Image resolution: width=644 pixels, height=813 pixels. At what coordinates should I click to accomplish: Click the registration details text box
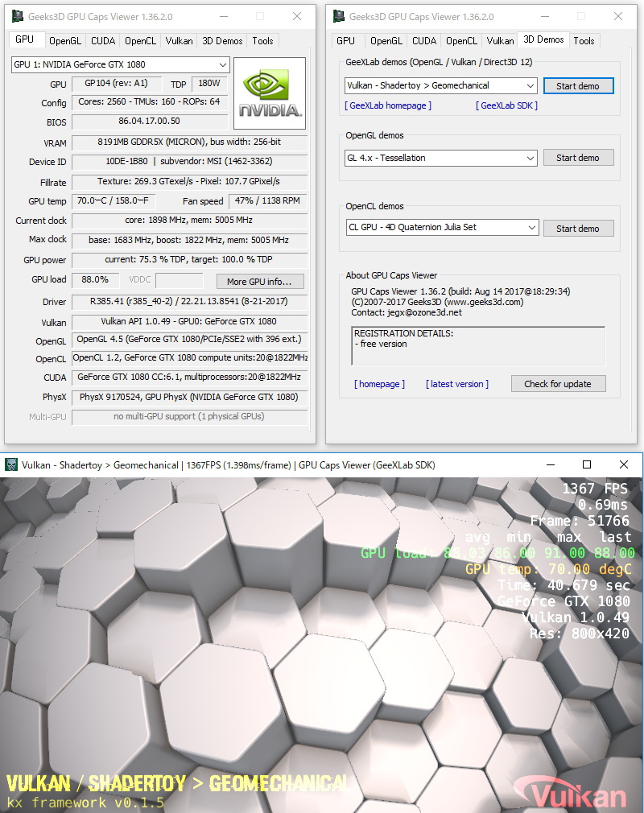[478, 346]
